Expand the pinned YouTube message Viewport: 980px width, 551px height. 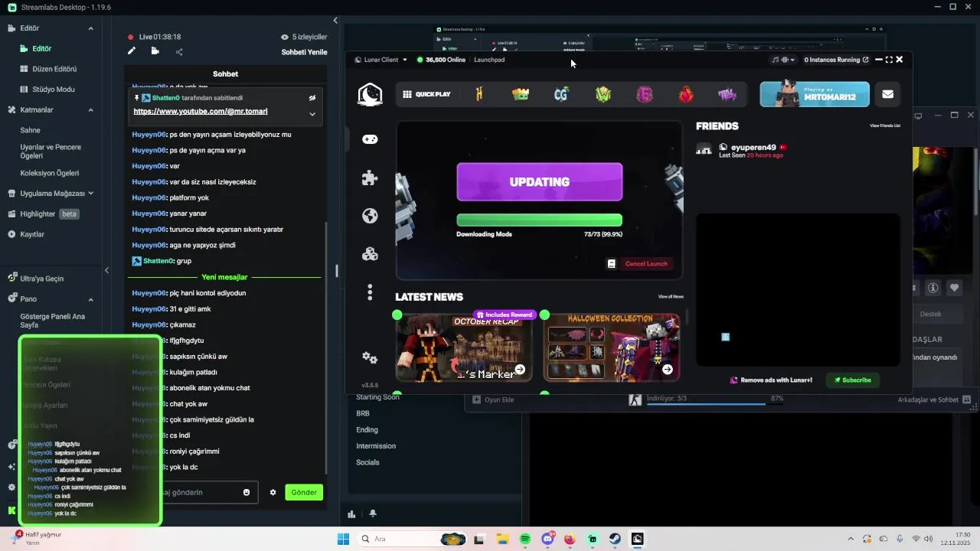[x=312, y=114]
